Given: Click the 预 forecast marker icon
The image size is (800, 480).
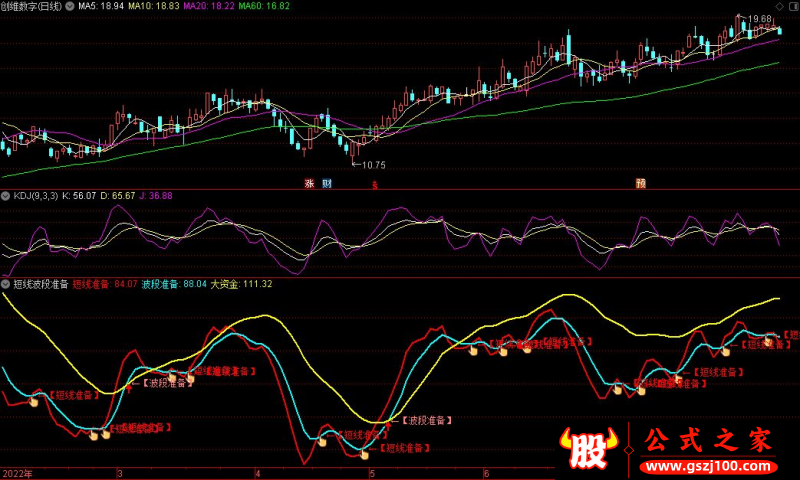Looking at the screenshot, I should click(641, 184).
